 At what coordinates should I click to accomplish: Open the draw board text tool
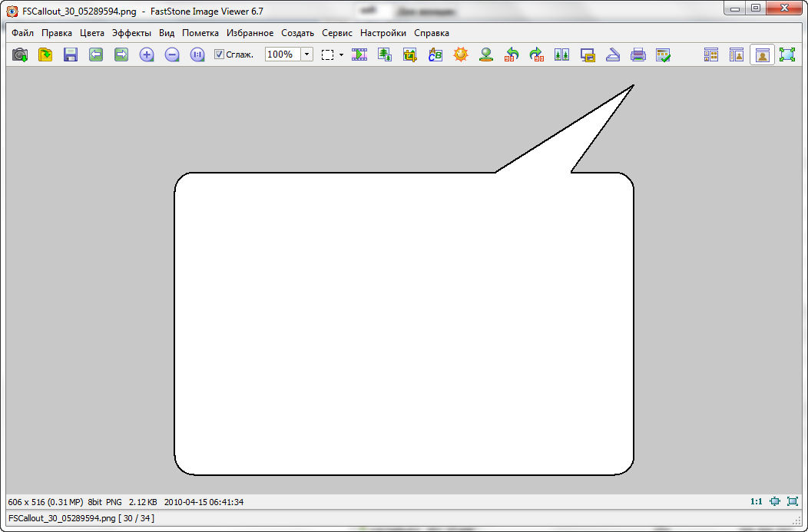(x=435, y=55)
